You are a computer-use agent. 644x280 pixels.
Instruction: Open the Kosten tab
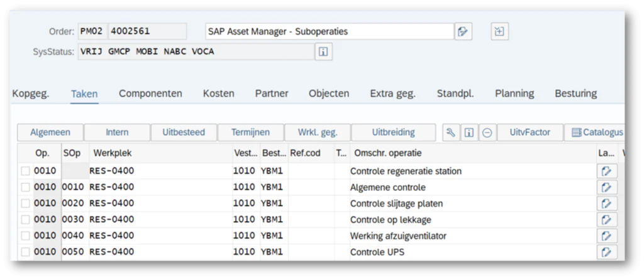coord(218,94)
